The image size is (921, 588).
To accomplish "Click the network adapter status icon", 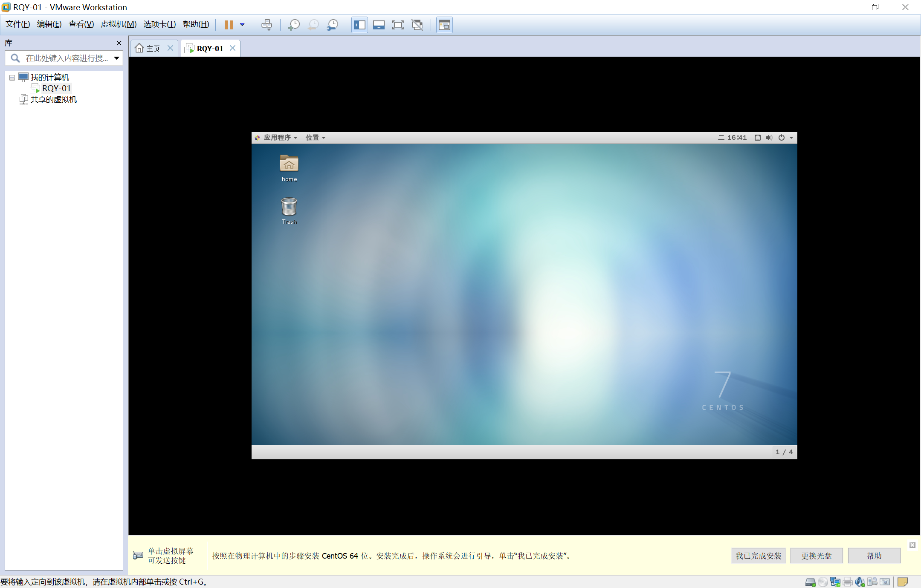I will pos(835,582).
